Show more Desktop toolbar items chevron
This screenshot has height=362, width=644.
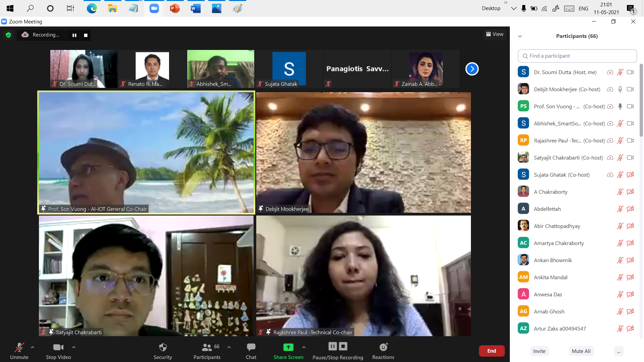[506, 2]
